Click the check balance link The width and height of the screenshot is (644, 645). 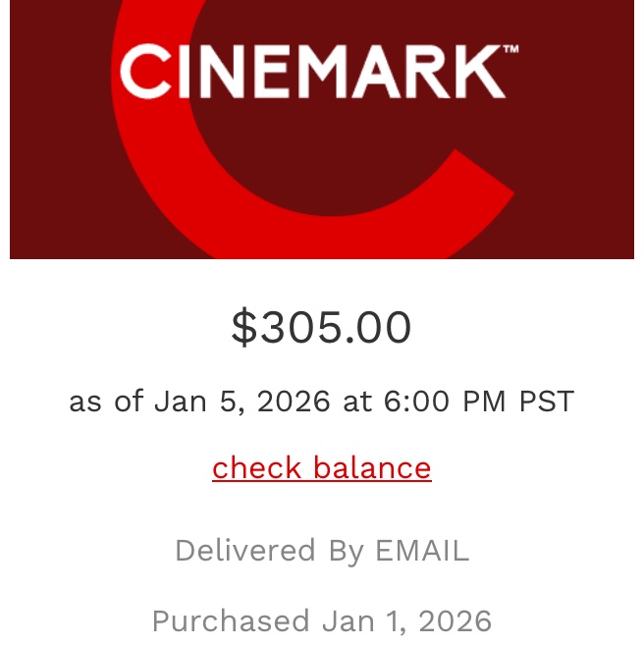pos(321,467)
